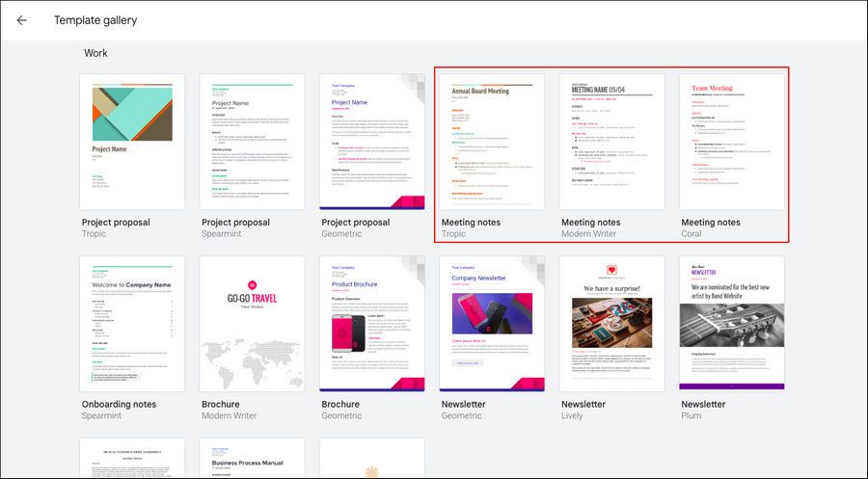Open the Project proposal Spearmint template thumbnail
868x479 pixels.
pos(252,142)
